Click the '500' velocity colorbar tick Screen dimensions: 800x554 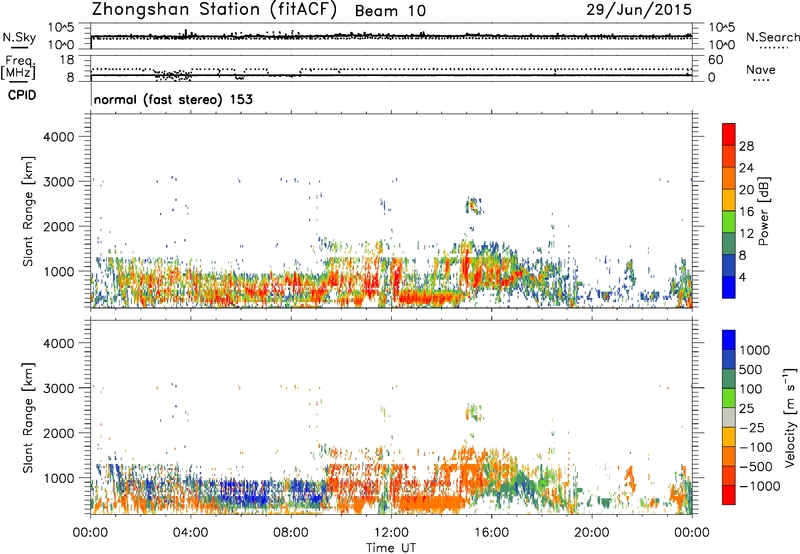click(751, 369)
